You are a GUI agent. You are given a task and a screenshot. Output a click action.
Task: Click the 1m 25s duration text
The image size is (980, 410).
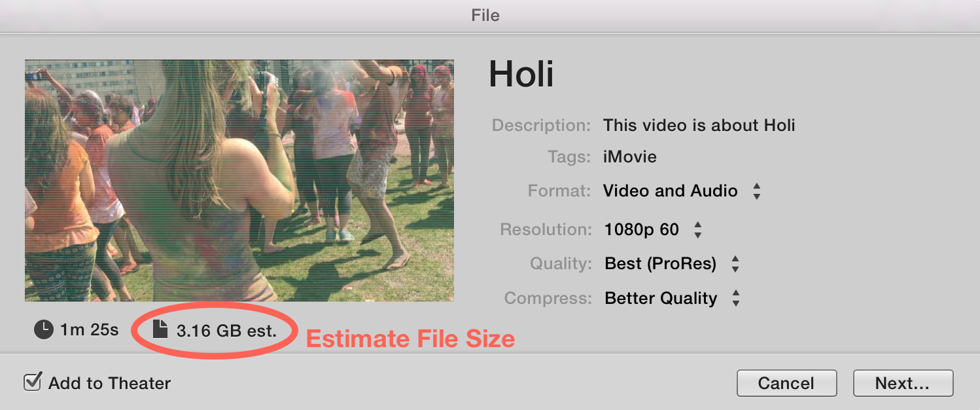tap(89, 330)
